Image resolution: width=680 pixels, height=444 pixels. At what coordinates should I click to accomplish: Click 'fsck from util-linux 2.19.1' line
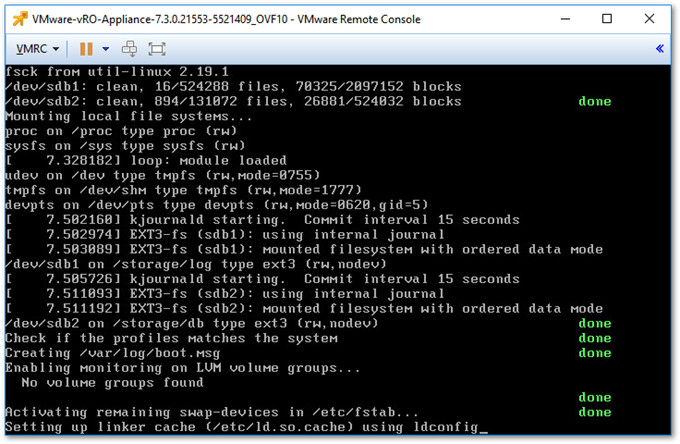[x=117, y=72]
